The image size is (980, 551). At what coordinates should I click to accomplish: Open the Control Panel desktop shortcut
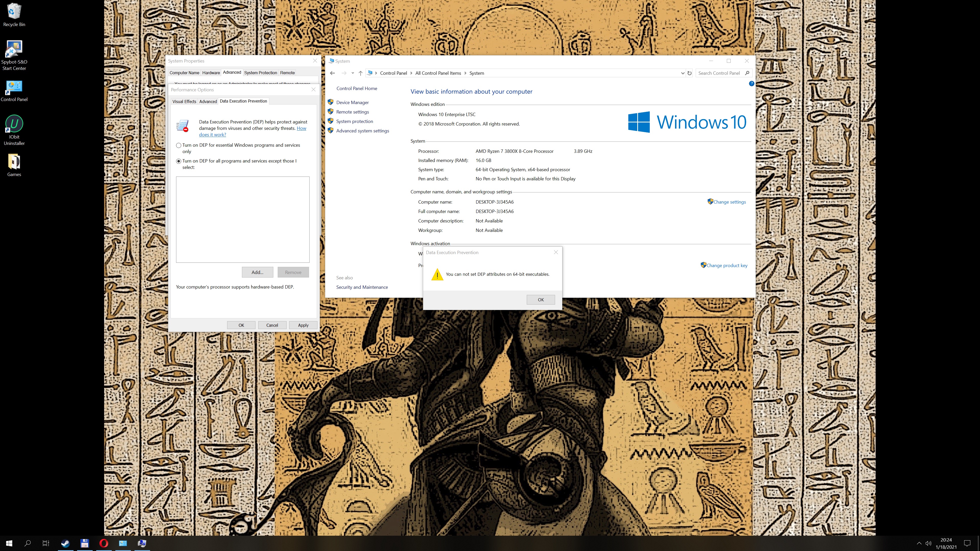coord(14,91)
